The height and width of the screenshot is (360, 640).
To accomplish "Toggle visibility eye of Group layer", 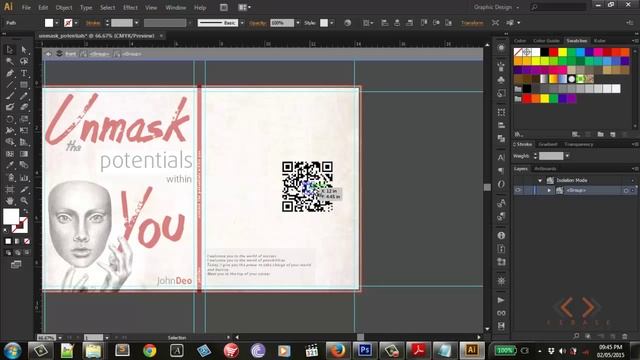I will (x=518, y=190).
